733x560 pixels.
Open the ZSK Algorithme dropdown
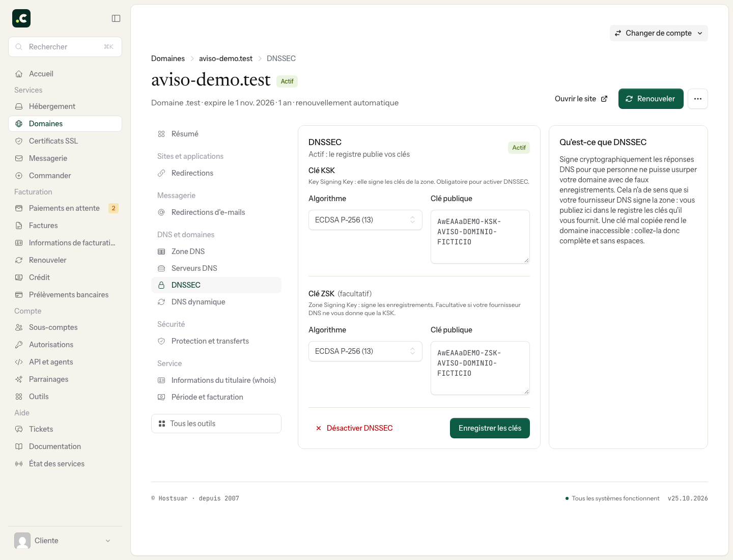click(365, 351)
